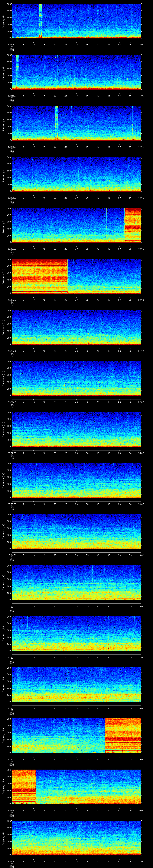Select broadband burst near 21 s in 20:16:00 spectrogram
Screen dimensions: 153x868
click(57, 123)
